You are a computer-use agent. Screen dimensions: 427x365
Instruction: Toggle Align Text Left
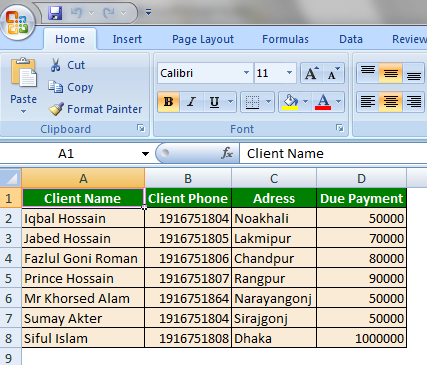[x=368, y=101]
